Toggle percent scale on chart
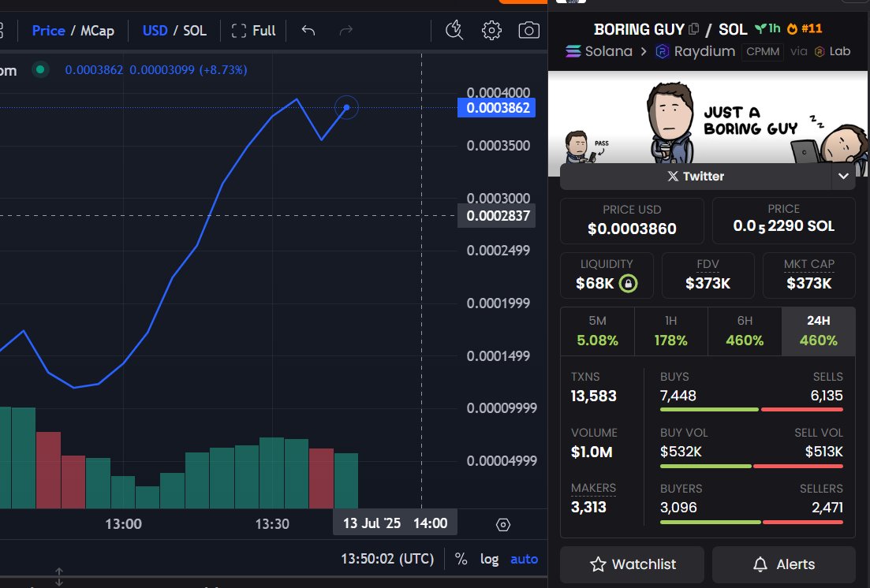 [461, 559]
